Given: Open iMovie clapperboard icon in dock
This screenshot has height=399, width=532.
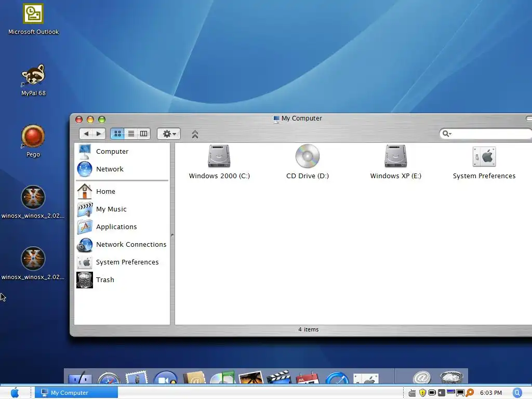Looking at the screenshot, I should point(279,377).
